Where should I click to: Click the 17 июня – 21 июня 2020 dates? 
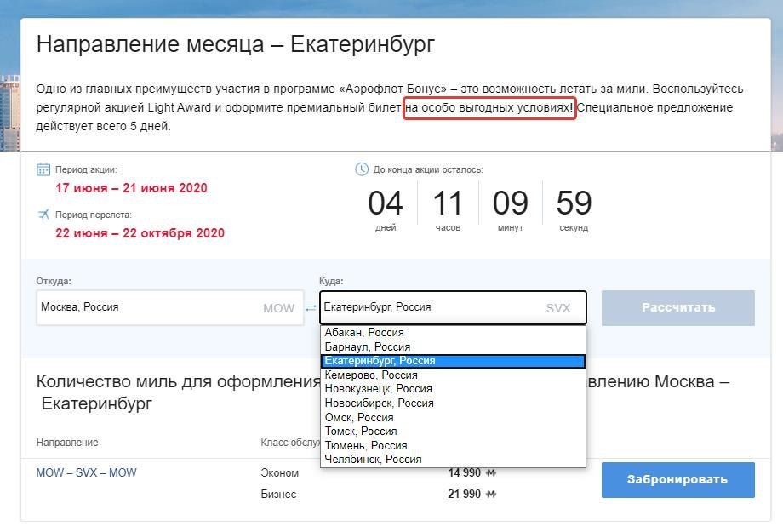pos(131,188)
